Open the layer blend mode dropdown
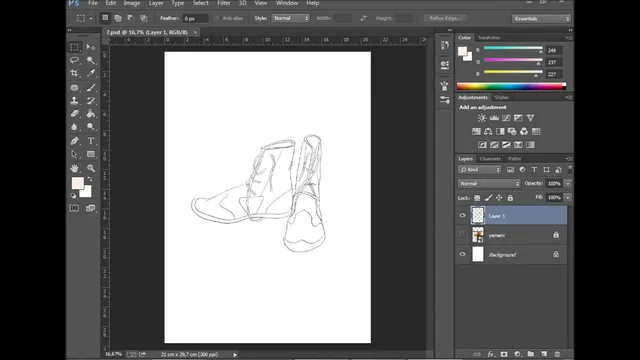Screen dimensions: 640x360 (x=489, y=184)
